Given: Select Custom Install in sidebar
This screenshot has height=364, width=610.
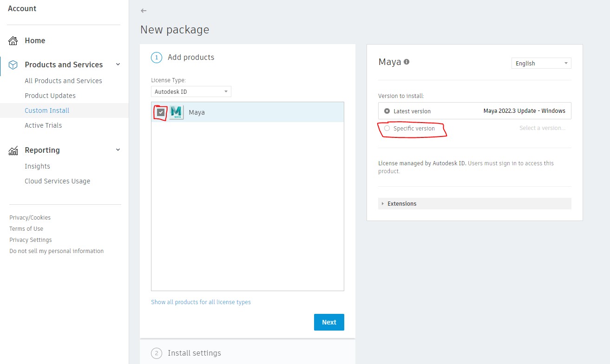Looking at the screenshot, I should [47, 110].
